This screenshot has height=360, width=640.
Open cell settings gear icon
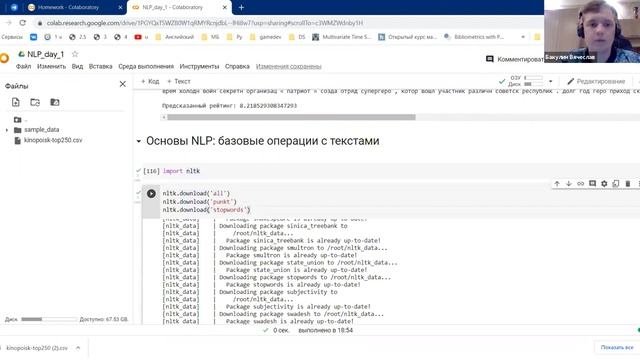(604, 184)
